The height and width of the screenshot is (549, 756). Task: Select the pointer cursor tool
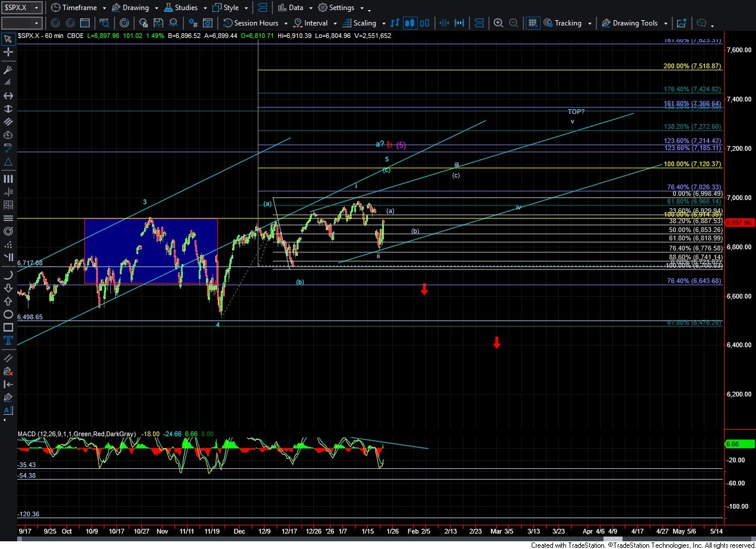[8, 39]
